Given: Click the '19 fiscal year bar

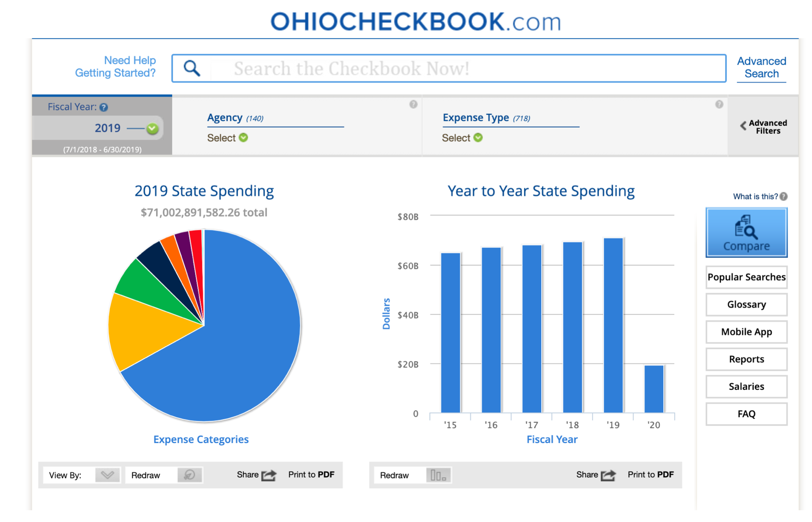Looking at the screenshot, I should (613, 325).
